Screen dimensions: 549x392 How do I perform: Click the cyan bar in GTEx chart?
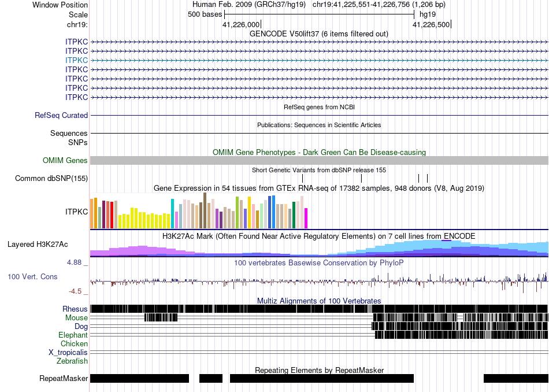point(172,214)
